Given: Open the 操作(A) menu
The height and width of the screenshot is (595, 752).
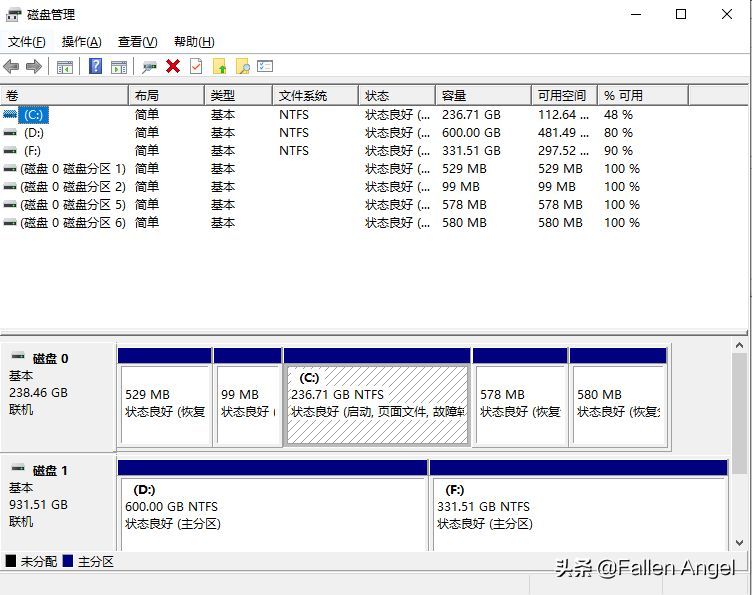Looking at the screenshot, I should click(82, 42).
